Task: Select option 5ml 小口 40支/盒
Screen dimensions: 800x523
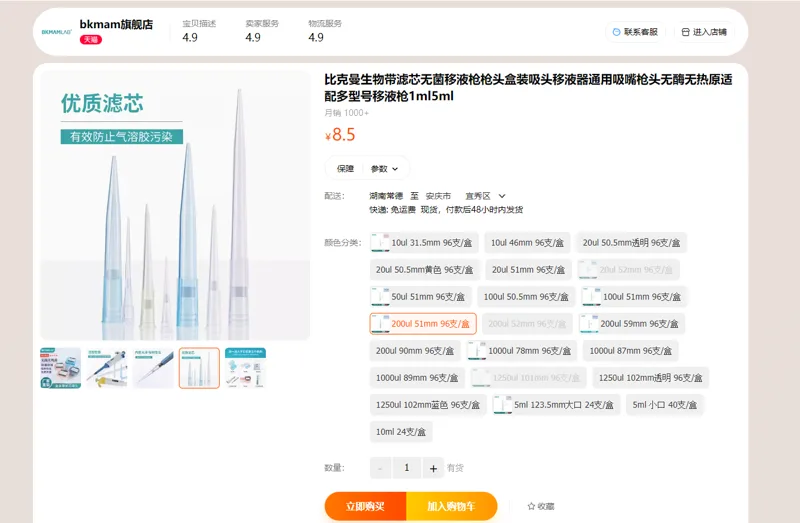Action: pyautogui.click(x=664, y=405)
